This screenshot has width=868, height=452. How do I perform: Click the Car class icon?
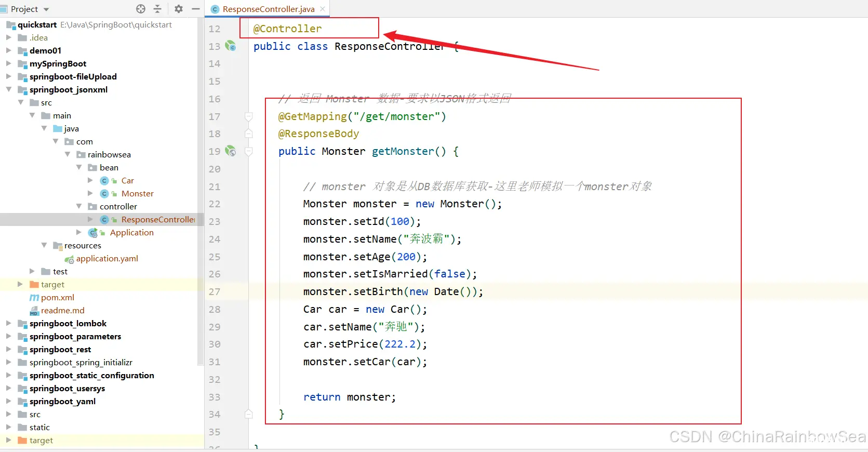104,180
